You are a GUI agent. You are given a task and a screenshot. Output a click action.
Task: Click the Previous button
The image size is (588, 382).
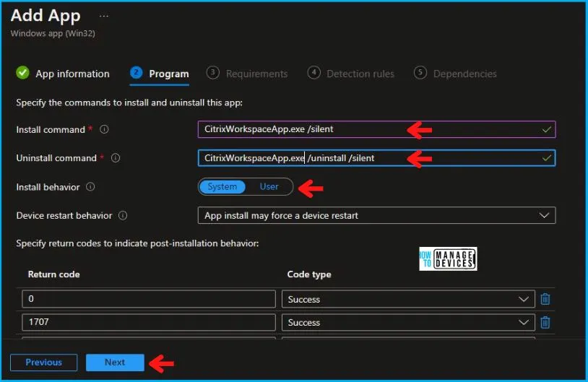click(x=44, y=363)
